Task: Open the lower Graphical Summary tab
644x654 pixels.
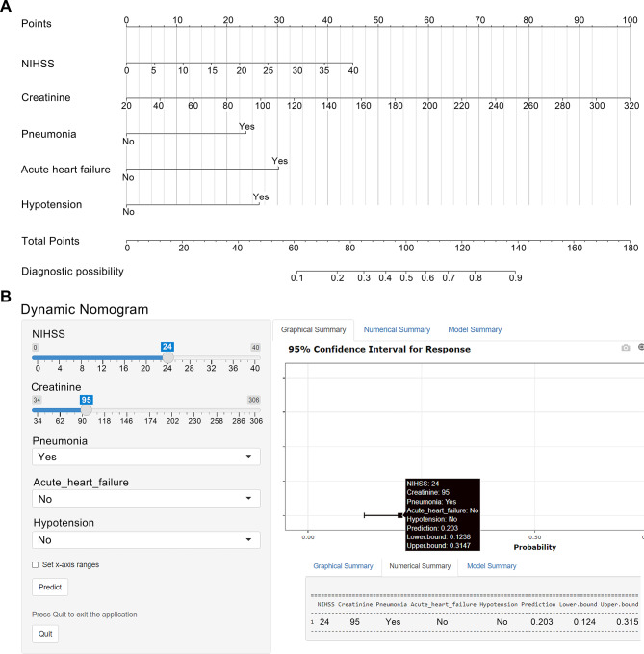Action: click(343, 566)
